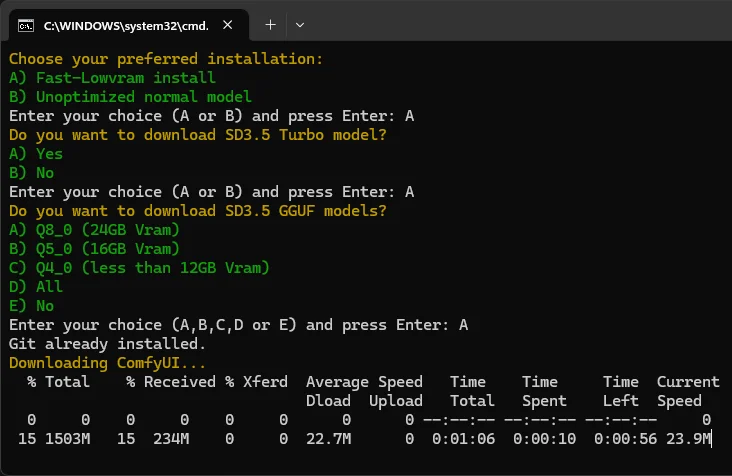732x476 pixels.
Task: Click the 'E) No' option text
Action: [31, 306]
